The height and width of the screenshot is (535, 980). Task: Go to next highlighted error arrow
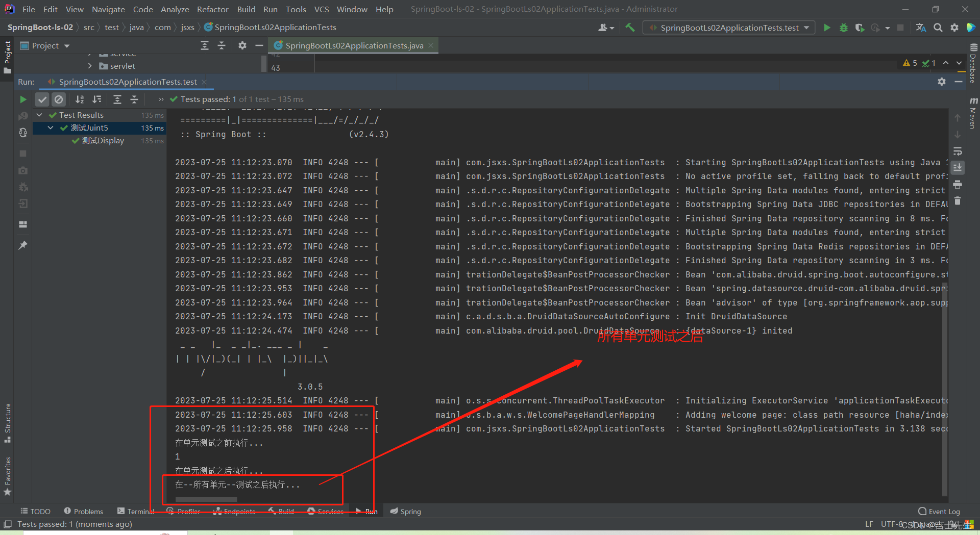point(959,63)
